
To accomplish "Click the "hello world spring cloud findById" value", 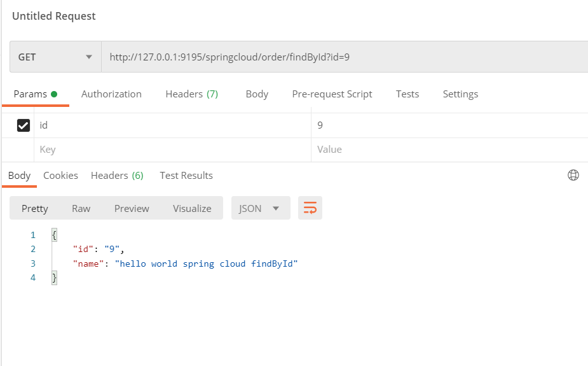I will click(206, 264).
